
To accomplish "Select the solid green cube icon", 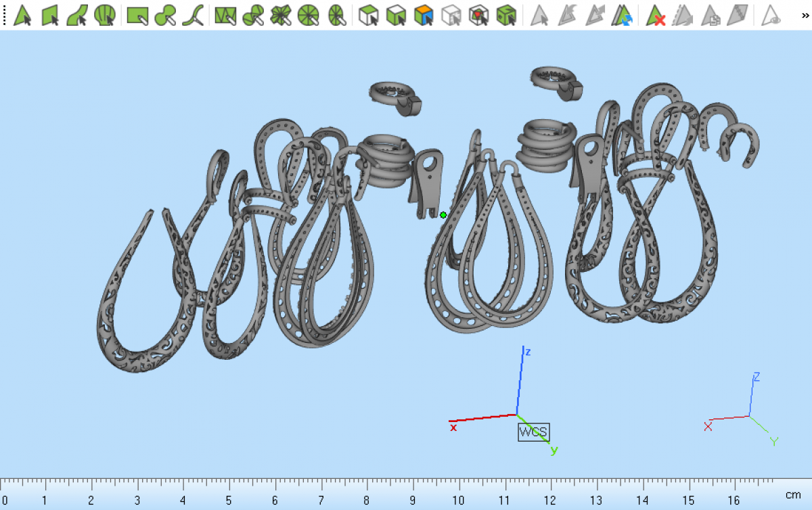I will [x=505, y=15].
